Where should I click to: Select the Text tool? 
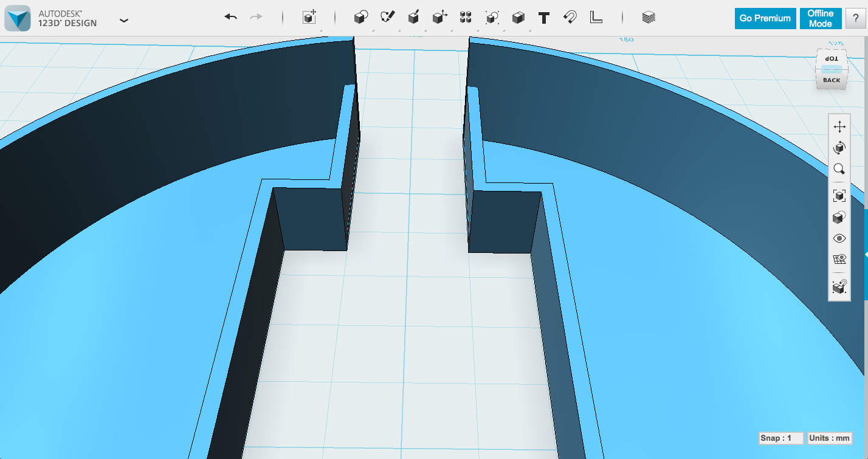543,17
